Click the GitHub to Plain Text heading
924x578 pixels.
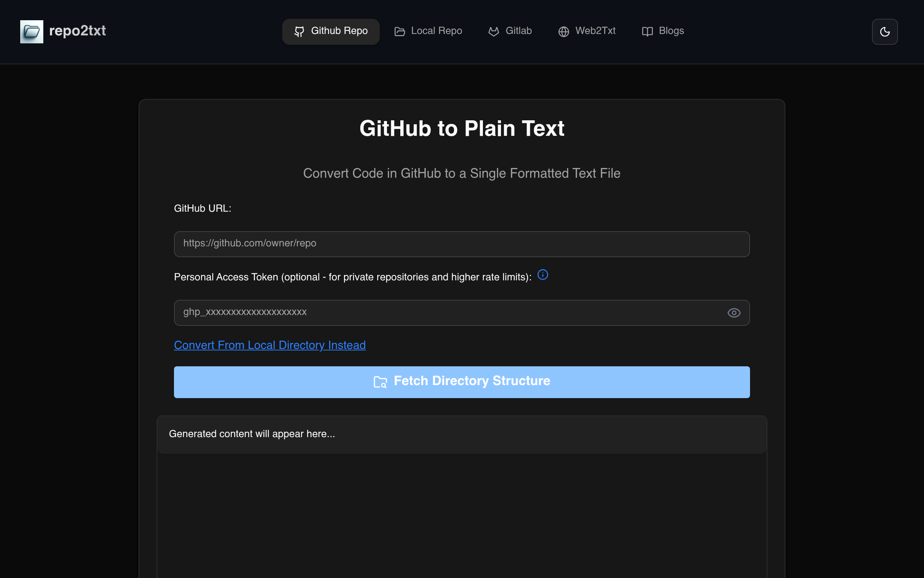point(462,129)
